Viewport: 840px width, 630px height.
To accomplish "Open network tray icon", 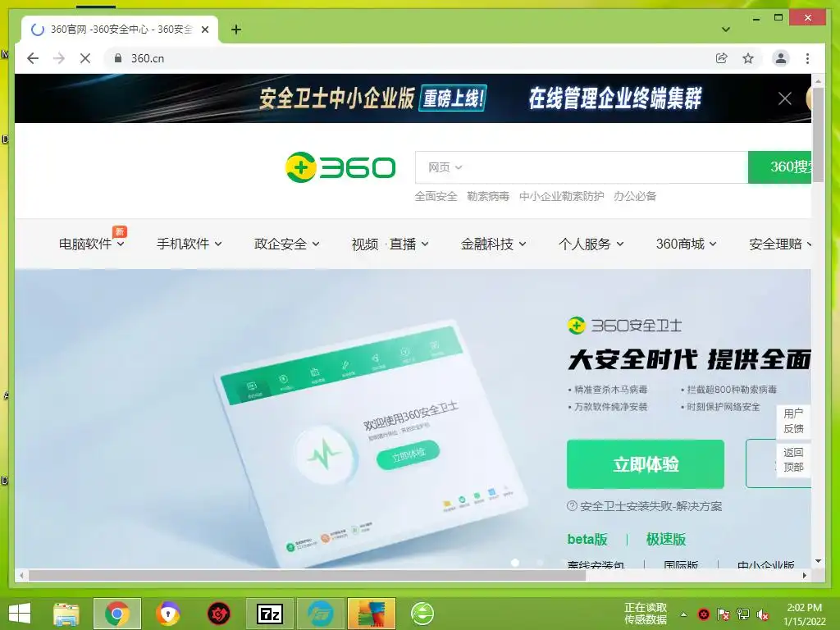I will click(x=743, y=614).
